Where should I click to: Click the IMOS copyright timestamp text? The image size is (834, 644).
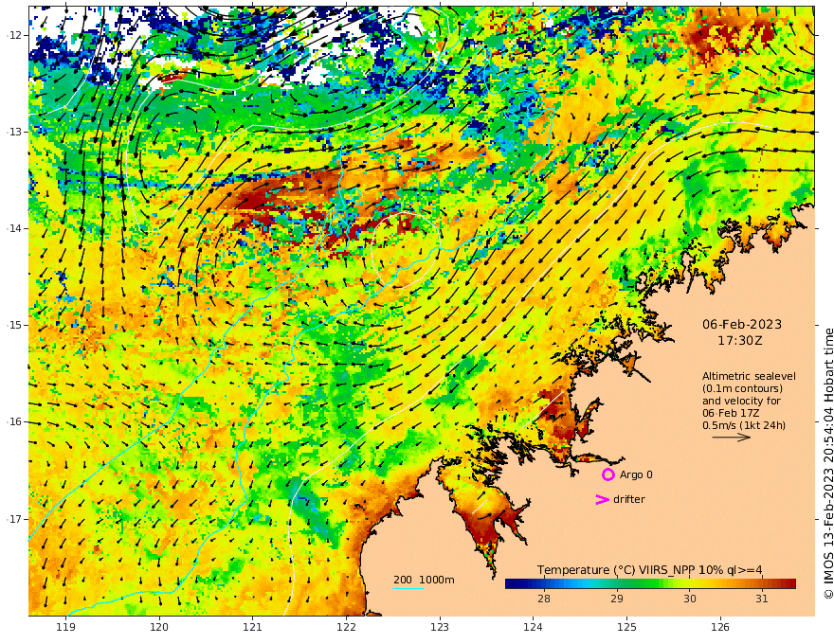828,463
